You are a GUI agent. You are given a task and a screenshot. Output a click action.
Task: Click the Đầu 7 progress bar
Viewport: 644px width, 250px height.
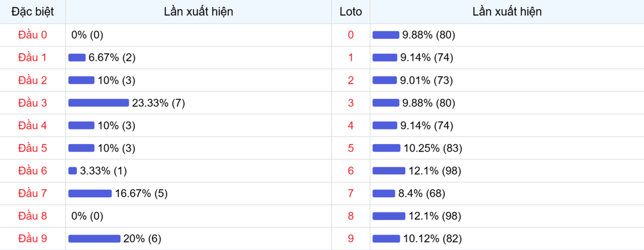click(90, 194)
